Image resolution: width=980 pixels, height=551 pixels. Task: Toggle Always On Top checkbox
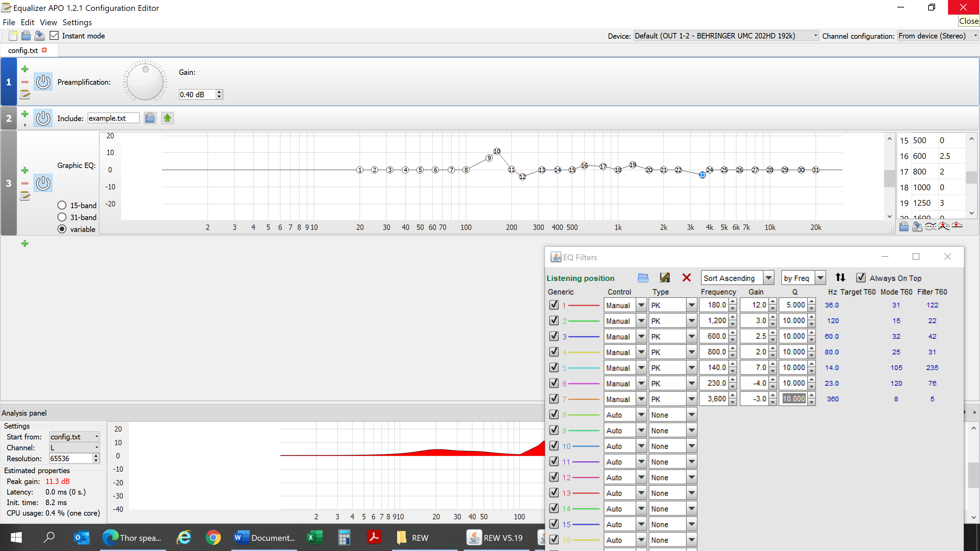(861, 278)
